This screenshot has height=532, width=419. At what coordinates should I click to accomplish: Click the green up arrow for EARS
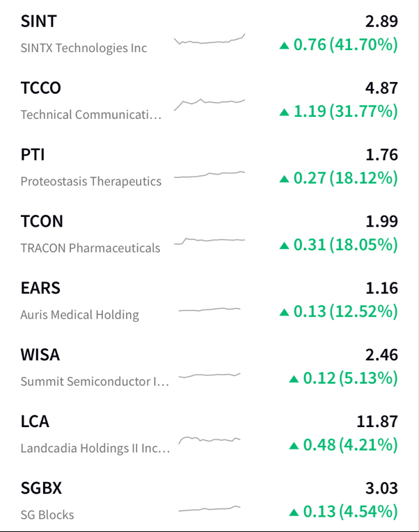[x=284, y=312]
